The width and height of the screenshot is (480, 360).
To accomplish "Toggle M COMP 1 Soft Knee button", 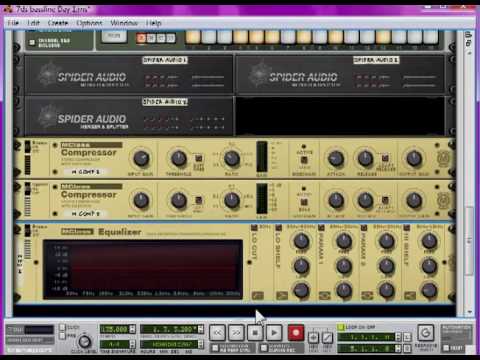I will 198,157.
